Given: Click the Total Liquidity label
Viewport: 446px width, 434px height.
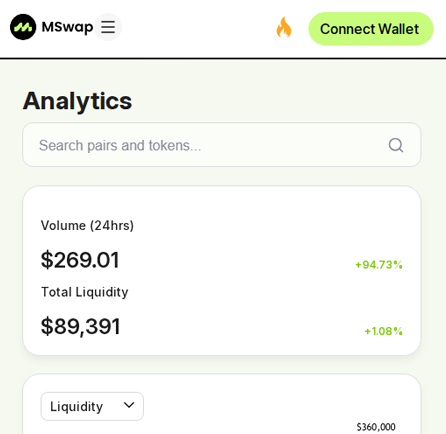Looking at the screenshot, I should pyautogui.click(x=85, y=292).
